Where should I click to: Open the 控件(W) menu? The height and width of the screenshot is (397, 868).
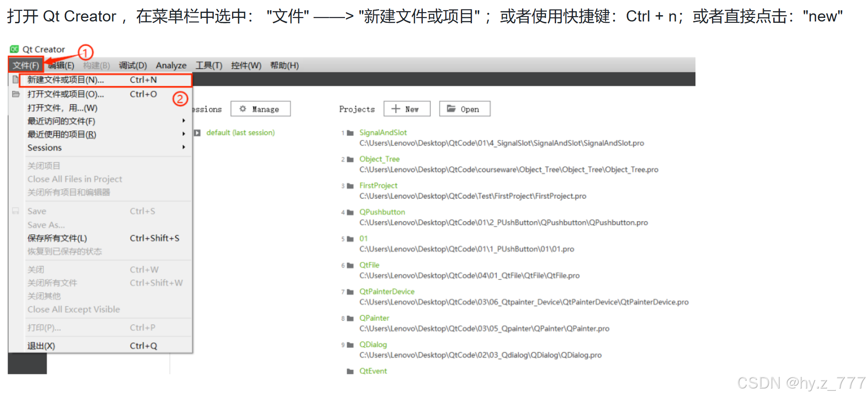[x=246, y=65]
